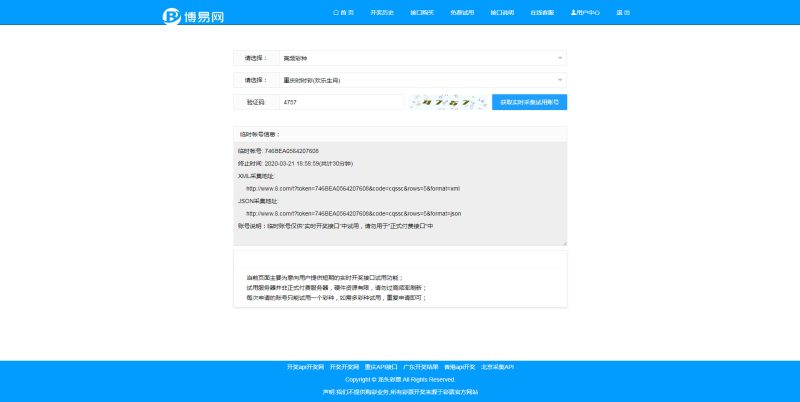Open the 重庆API接口 footer link
This screenshot has height=402, width=800.
click(381, 367)
